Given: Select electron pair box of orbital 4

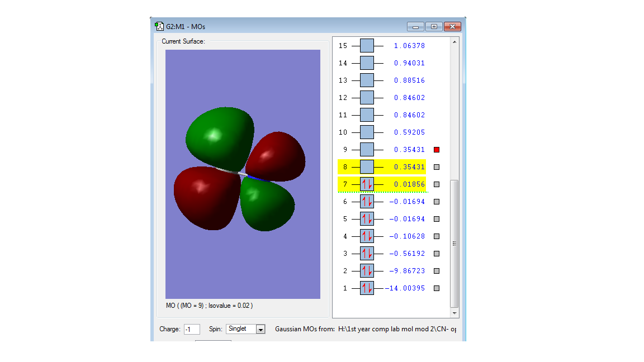Looking at the screenshot, I should coord(367,236).
